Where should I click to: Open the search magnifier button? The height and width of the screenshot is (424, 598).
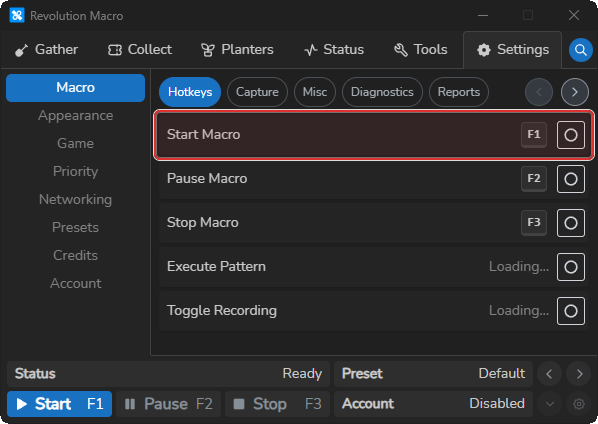pyautogui.click(x=580, y=50)
